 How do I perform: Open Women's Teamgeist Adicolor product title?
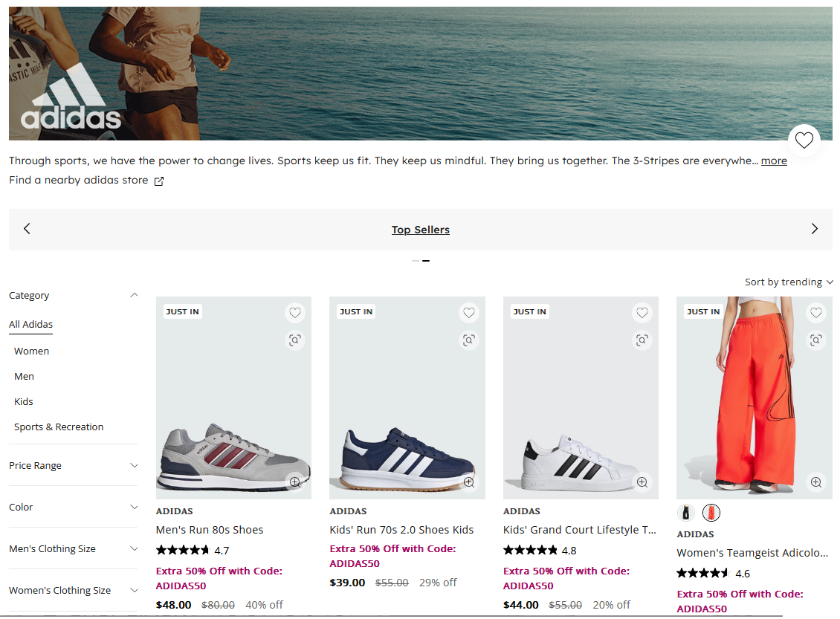(x=753, y=553)
